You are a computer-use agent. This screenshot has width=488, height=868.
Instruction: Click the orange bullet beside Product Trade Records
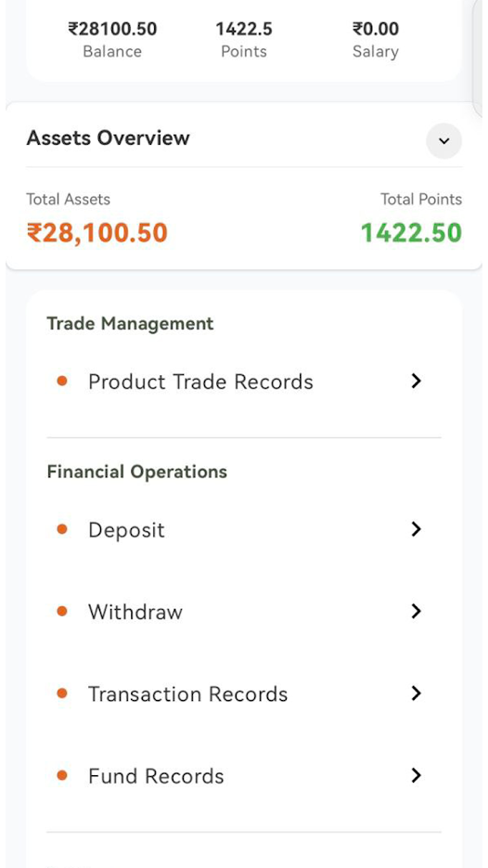point(62,381)
